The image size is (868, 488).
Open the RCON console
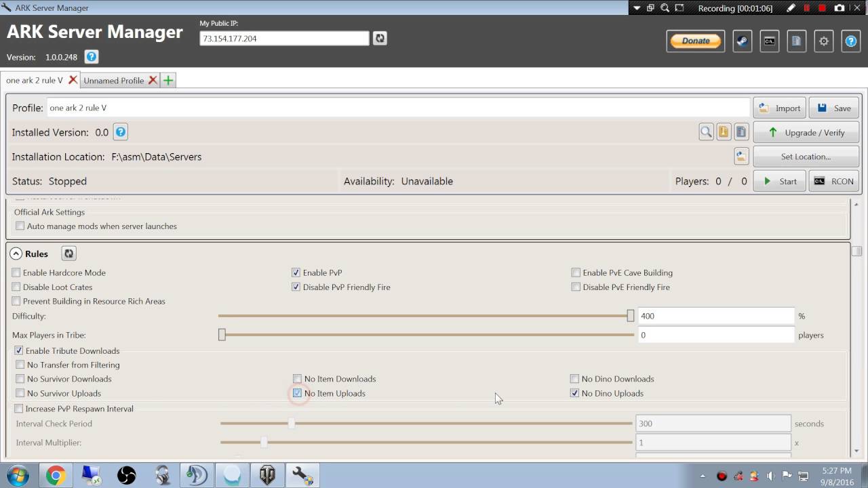(834, 181)
